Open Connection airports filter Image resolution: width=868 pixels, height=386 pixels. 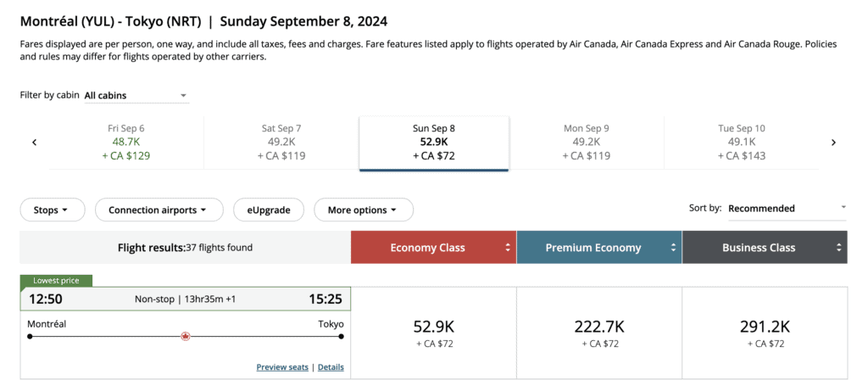click(159, 210)
